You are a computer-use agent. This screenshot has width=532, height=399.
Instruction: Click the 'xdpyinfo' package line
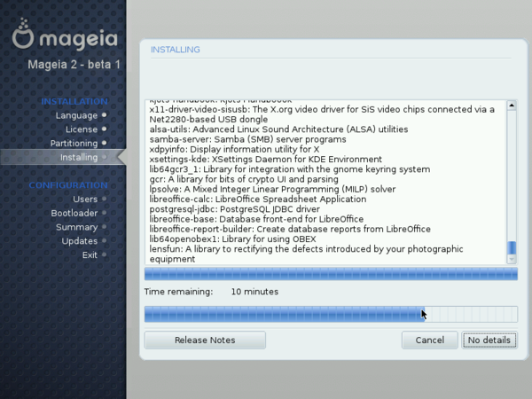pyautogui.click(x=234, y=149)
